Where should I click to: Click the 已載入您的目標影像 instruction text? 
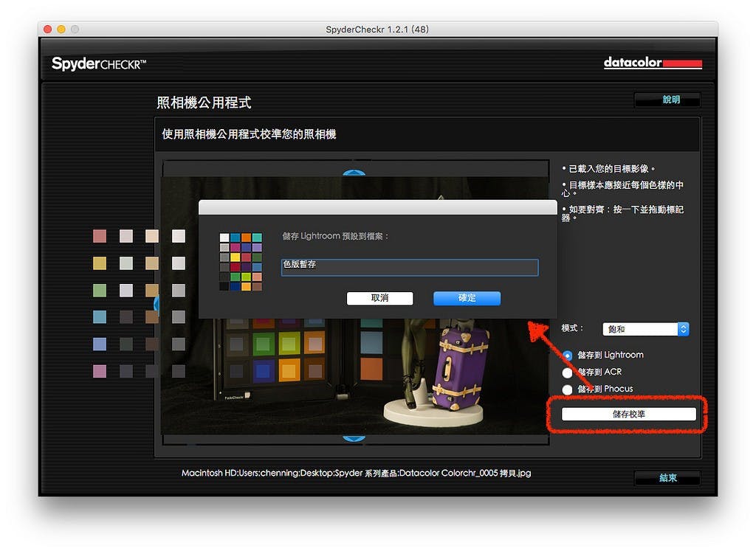(608, 169)
